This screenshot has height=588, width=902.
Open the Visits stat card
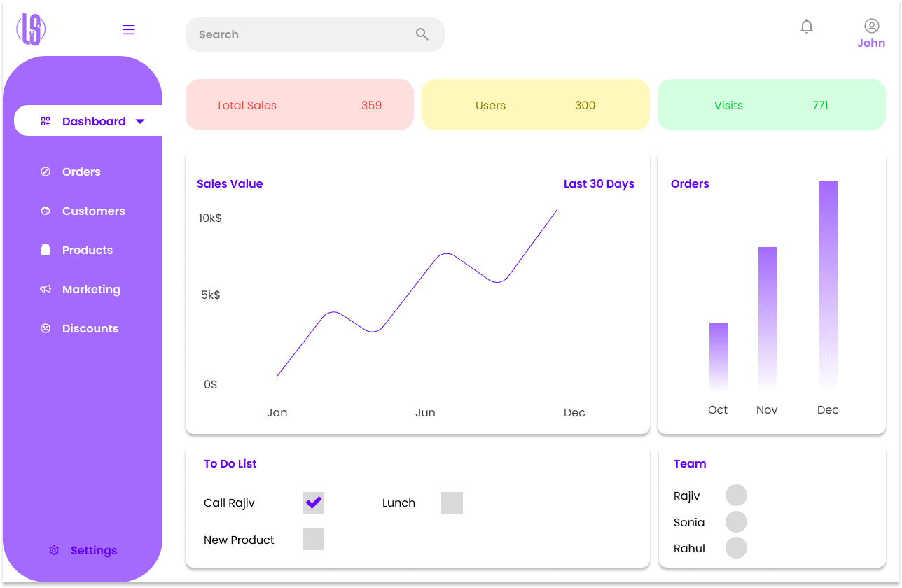coord(771,105)
